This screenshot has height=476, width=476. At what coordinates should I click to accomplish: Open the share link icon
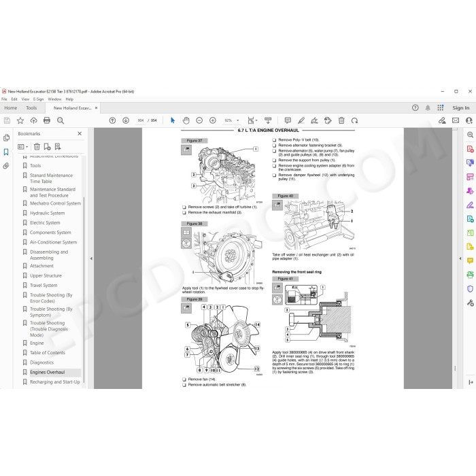442,120
